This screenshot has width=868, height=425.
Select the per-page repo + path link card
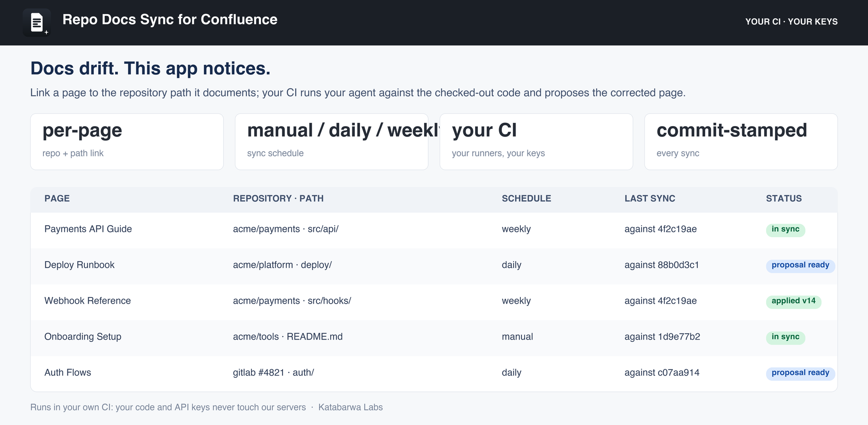127,142
